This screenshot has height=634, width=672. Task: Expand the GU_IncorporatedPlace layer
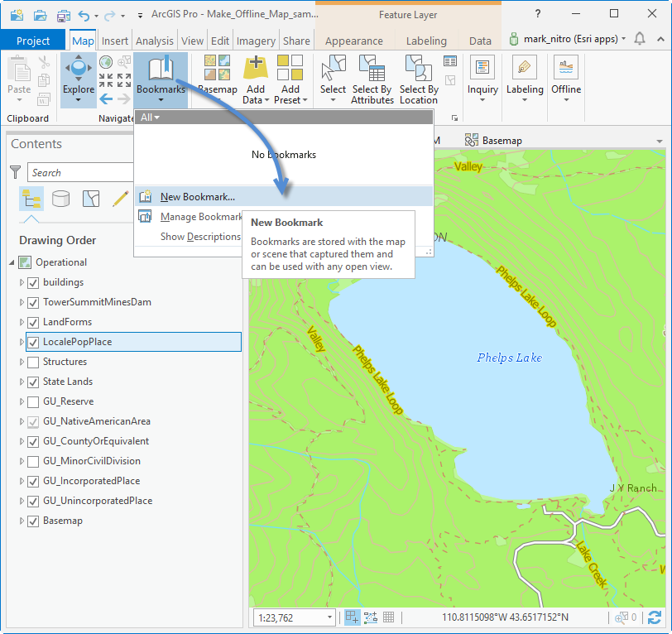[x=22, y=481]
